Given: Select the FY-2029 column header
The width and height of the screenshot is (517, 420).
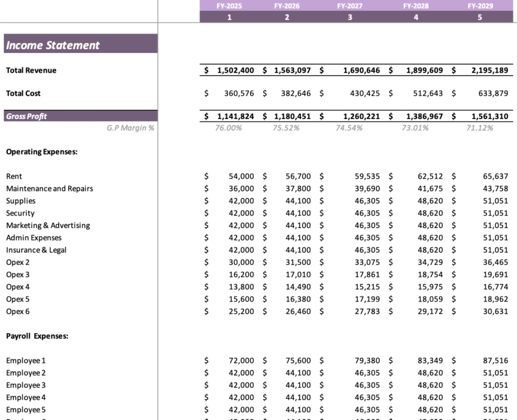Looking at the screenshot, I should coord(479,5).
